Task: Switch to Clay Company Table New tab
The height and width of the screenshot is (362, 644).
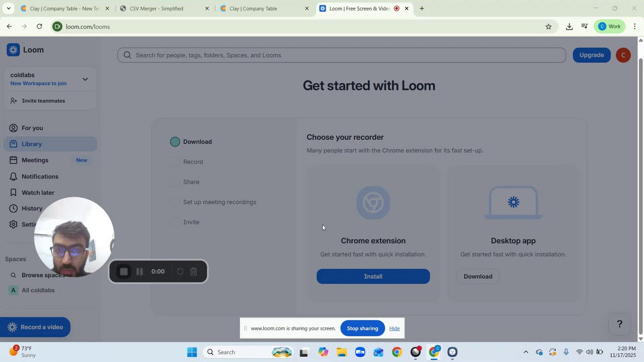Action: pyautogui.click(x=64, y=9)
